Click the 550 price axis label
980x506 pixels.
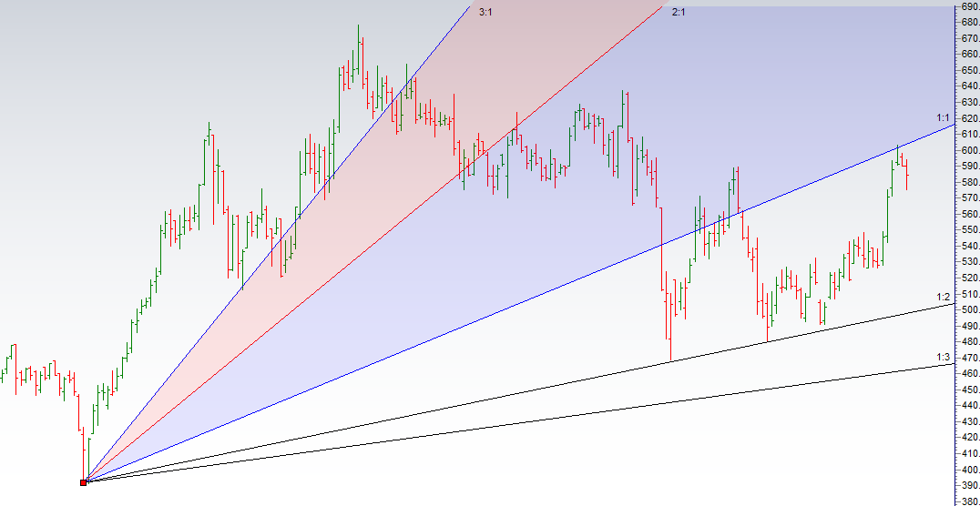(967, 230)
